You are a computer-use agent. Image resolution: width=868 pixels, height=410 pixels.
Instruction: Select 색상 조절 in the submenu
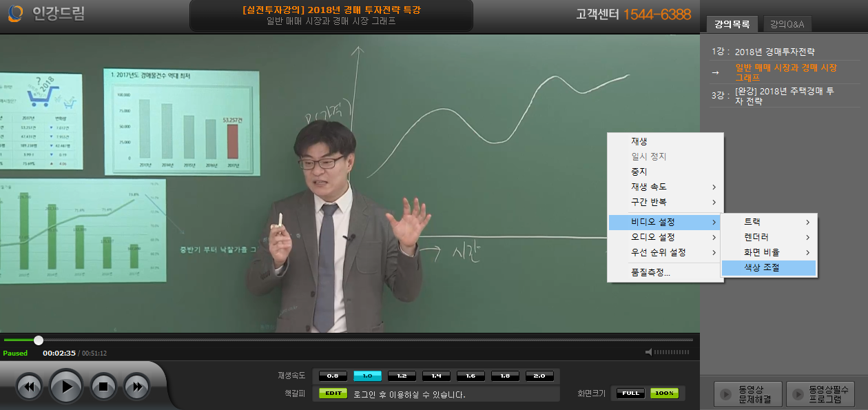[769, 267]
